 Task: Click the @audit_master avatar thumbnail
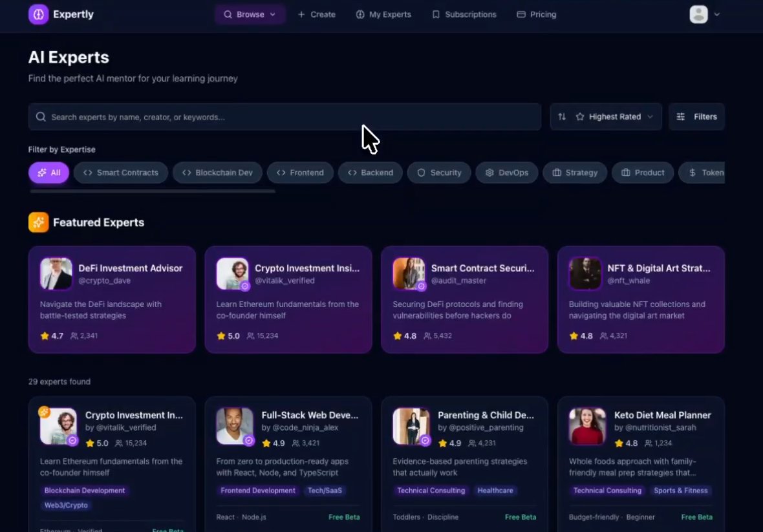tap(409, 273)
